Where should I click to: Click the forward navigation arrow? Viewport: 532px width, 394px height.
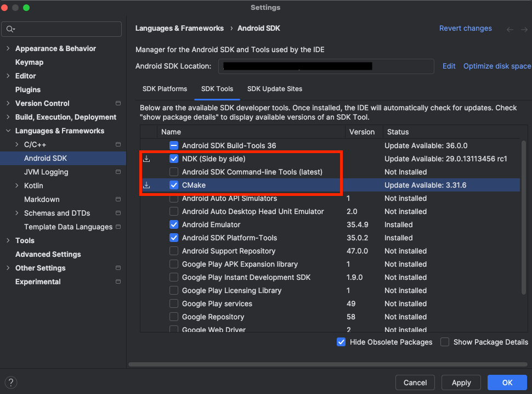[x=524, y=30]
